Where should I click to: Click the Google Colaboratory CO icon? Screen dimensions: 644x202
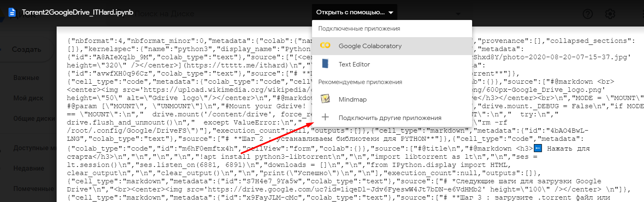[325, 45]
